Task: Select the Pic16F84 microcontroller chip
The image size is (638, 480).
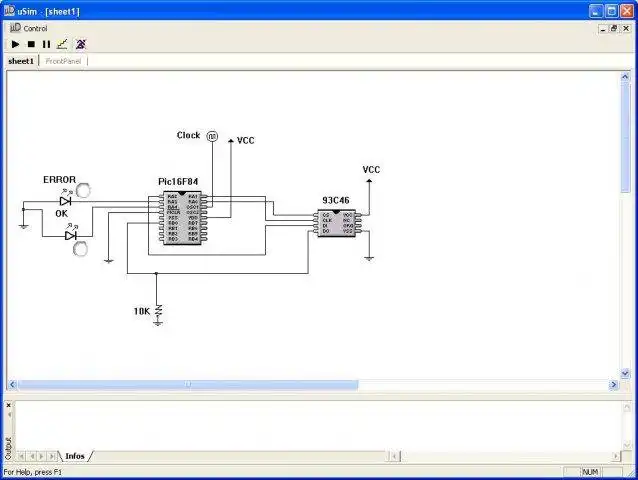Action: pos(182,218)
